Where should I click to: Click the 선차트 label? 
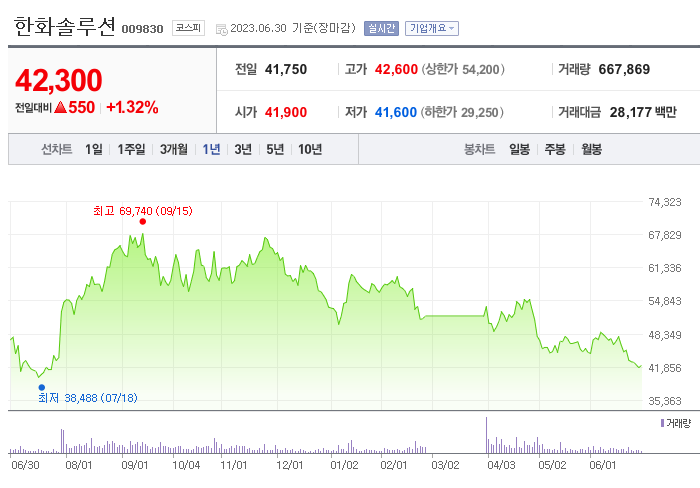pos(57,149)
